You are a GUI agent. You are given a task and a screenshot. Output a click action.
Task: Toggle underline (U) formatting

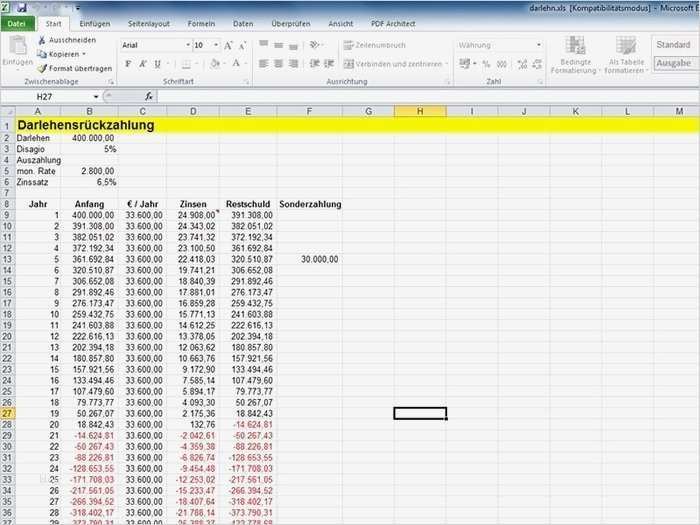[158, 64]
